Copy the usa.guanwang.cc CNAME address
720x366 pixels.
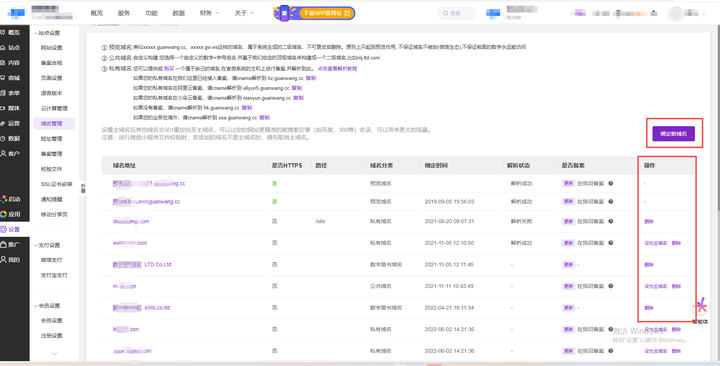tap(265, 118)
